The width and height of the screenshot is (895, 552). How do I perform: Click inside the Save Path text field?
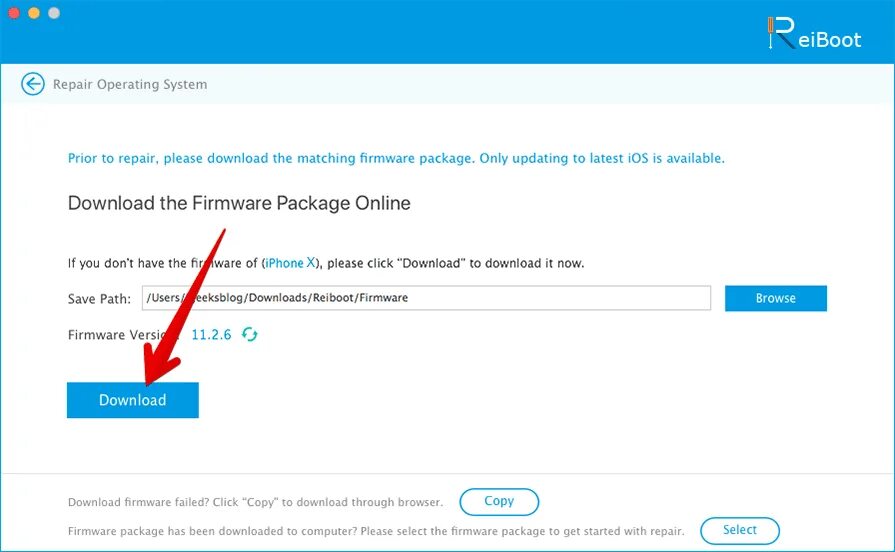pyautogui.click(x=426, y=298)
